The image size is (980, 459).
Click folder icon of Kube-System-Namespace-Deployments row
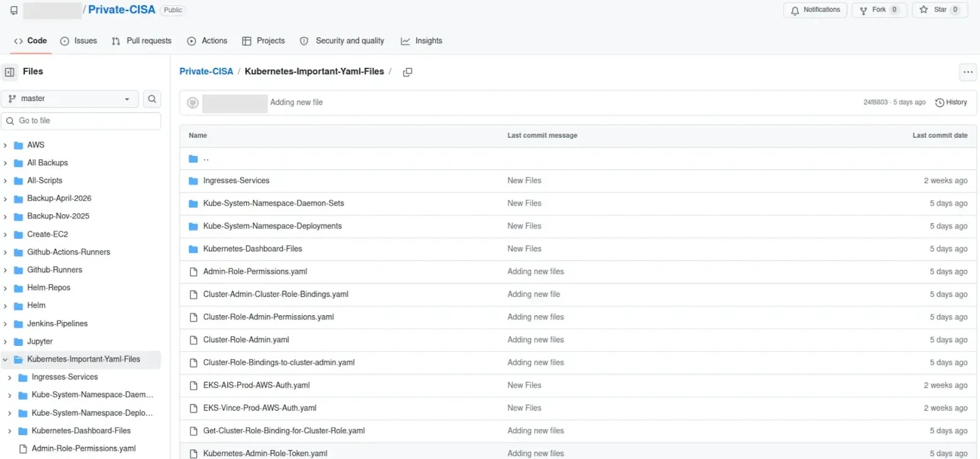tap(194, 226)
